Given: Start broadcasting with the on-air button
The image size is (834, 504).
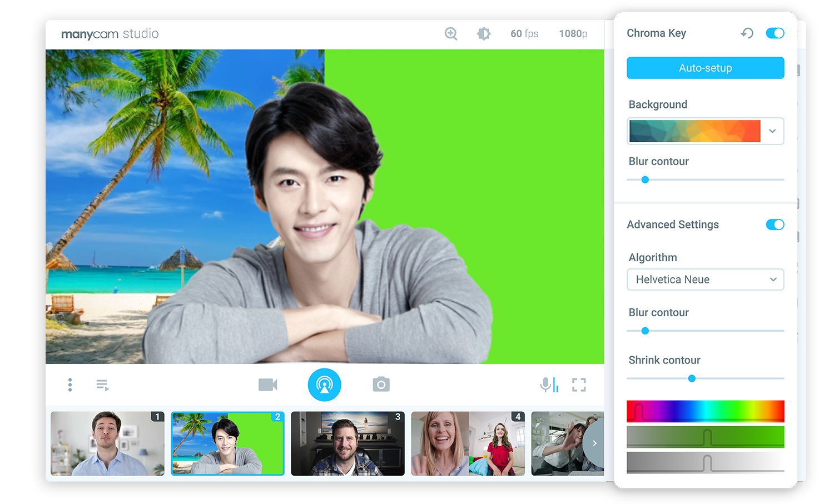Looking at the screenshot, I should click(325, 385).
